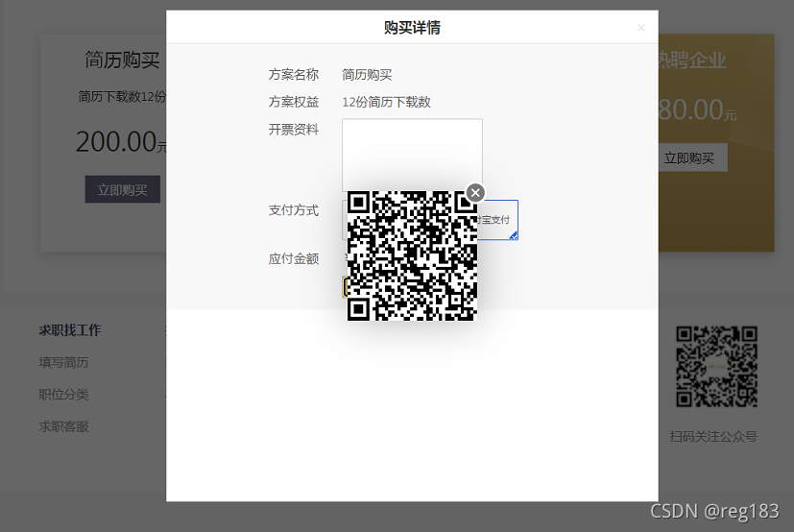Click the 购买详情 dialog title
The width and height of the screenshot is (794, 532).
click(x=412, y=27)
